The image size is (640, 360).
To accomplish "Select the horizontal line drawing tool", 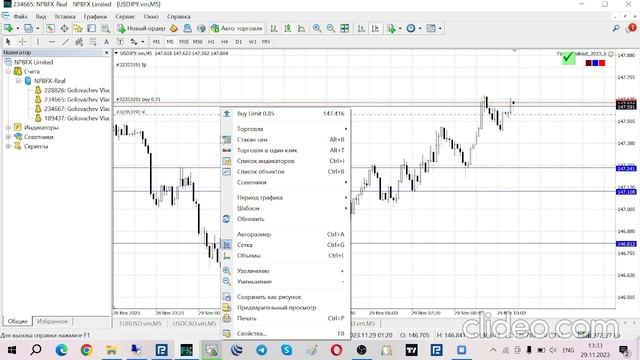I will 52,42.
